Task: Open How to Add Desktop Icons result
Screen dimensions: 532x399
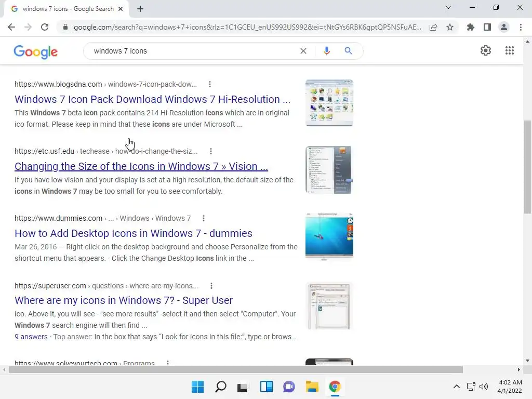Action: point(134,233)
